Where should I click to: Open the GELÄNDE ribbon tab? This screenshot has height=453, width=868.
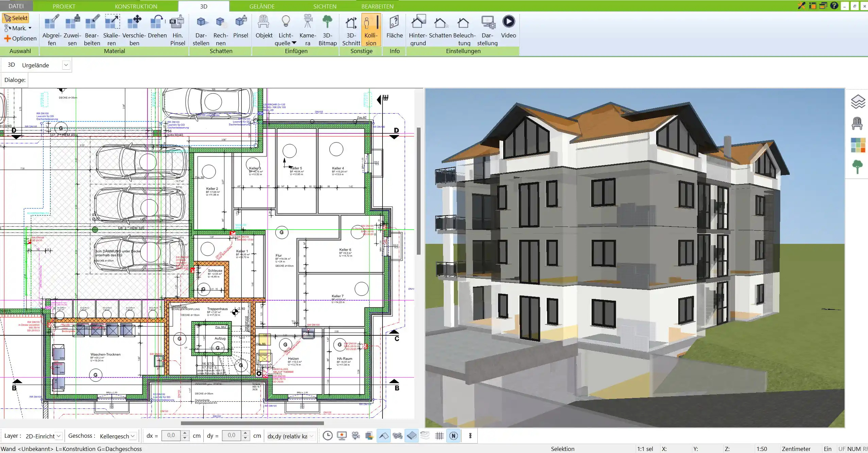tap(262, 6)
